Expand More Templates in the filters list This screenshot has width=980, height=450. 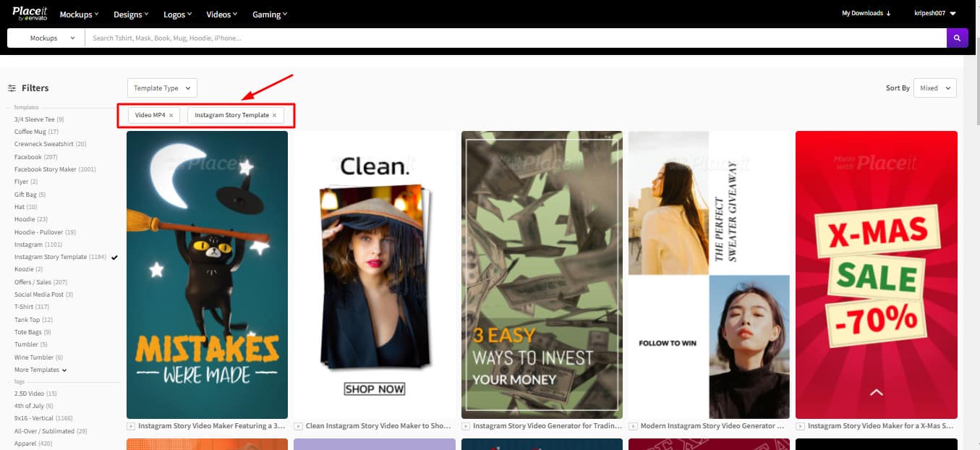click(40, 370)
